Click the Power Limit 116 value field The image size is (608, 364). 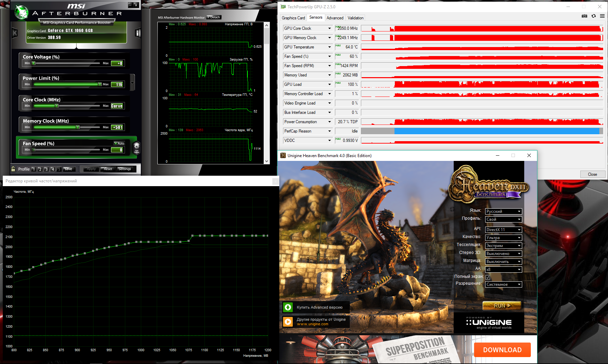117,84
